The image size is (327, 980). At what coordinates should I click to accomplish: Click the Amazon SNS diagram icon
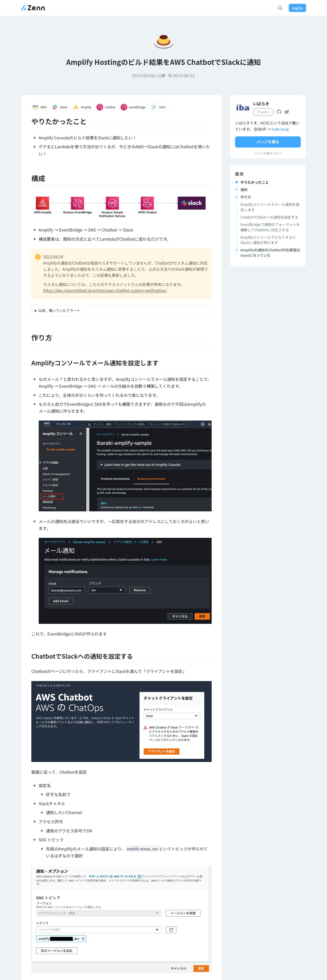(112, 203)
